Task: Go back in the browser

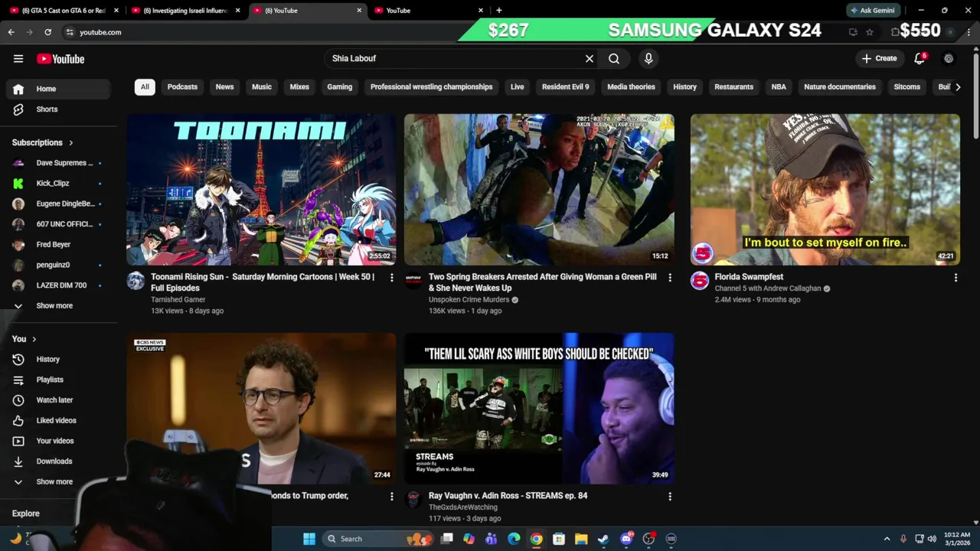Action: (x=11, y=32)
